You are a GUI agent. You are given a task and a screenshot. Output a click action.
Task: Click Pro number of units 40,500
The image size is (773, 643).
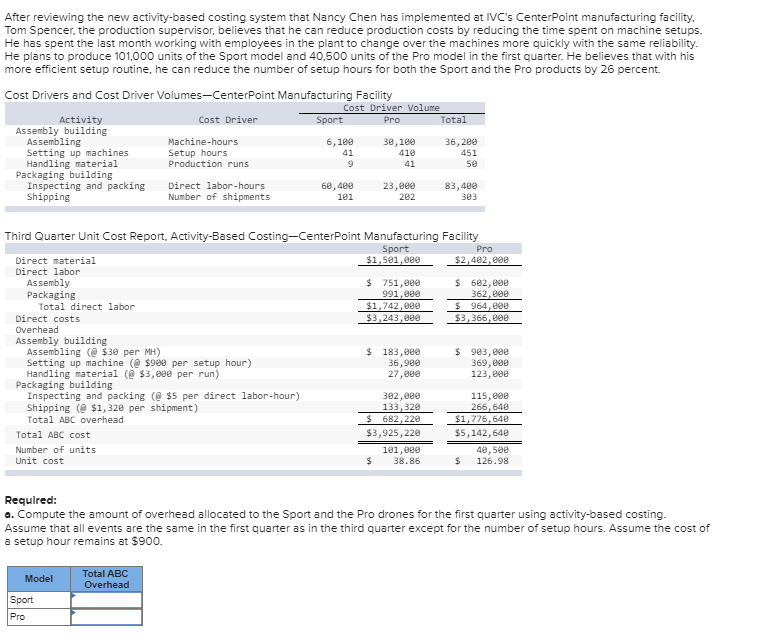(492, 450)
